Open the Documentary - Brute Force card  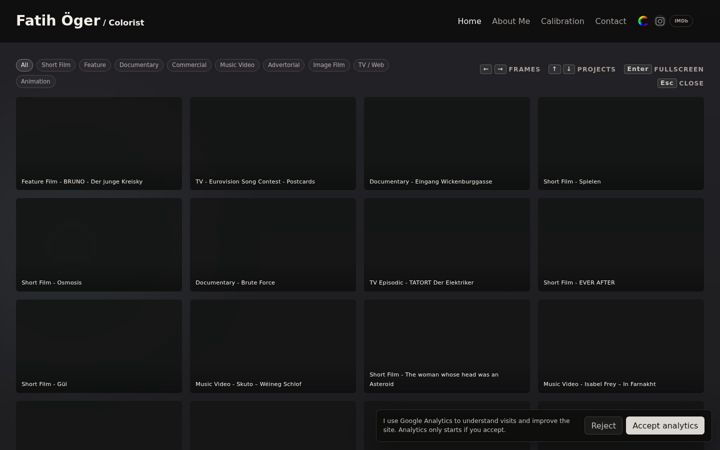pyautogui.click(x=273, y=244)
